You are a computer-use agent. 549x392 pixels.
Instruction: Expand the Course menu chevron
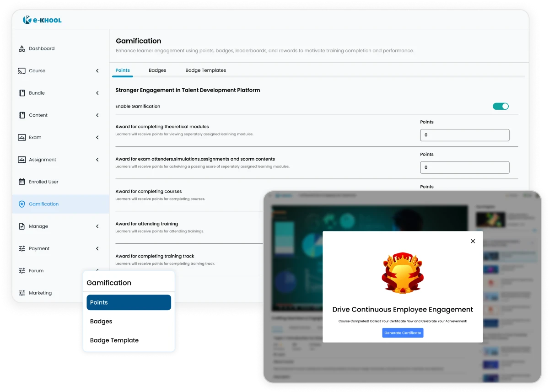tap(97, 71)
